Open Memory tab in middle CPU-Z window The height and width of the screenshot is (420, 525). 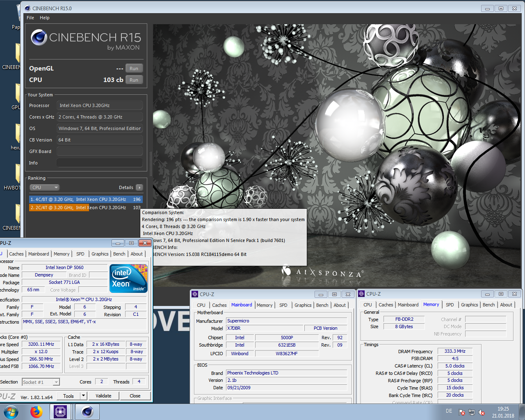pyautogui.click(x=265, y=305)
